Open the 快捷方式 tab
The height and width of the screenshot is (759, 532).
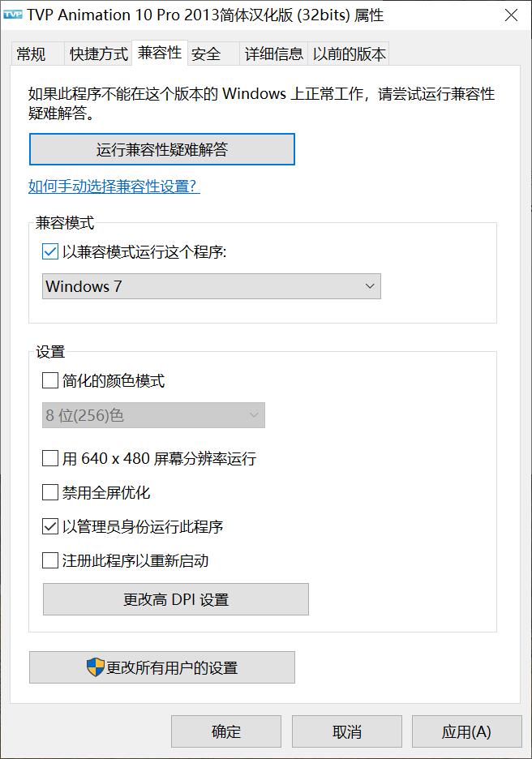point(99,54)
